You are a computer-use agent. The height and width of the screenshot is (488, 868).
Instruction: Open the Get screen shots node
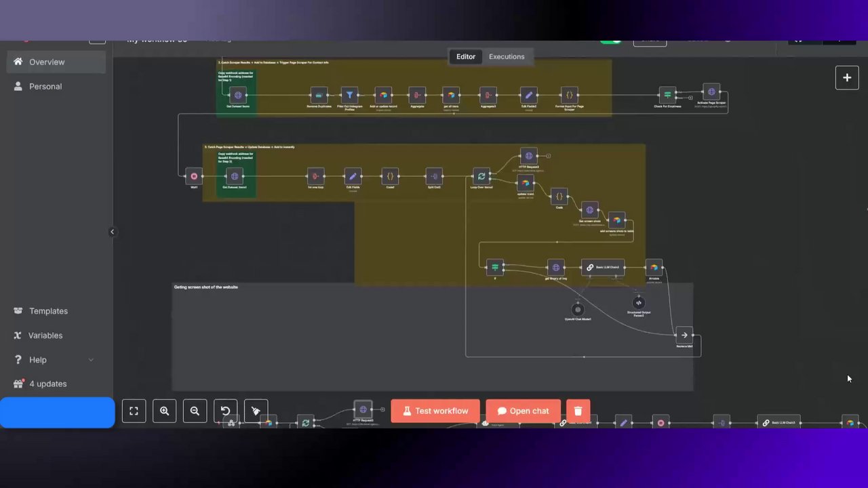590,210
